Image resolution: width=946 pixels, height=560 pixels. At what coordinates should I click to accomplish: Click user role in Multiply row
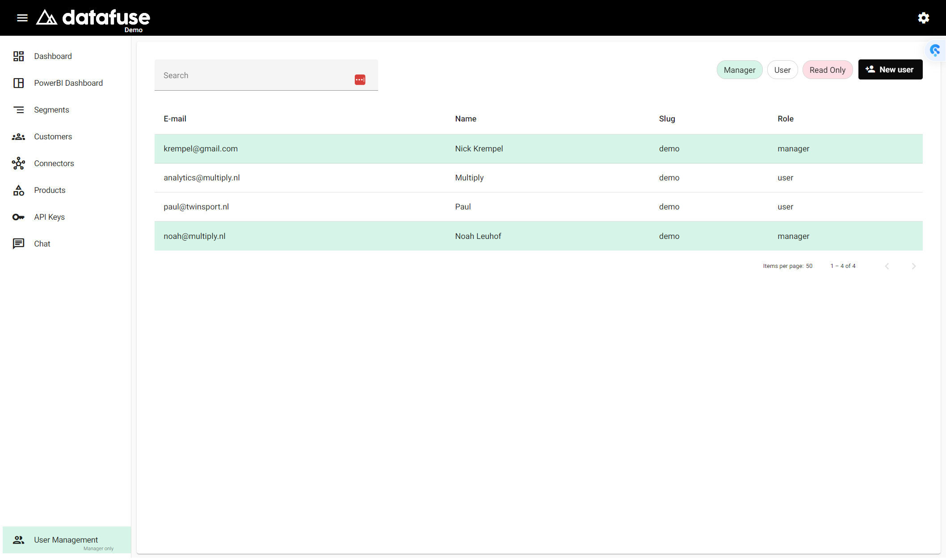click(x=785, y=178)
